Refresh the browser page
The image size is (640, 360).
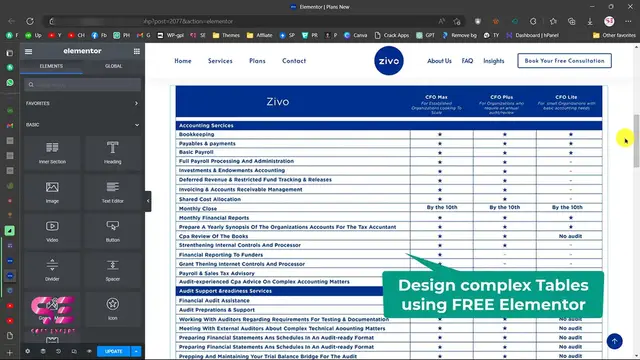click(30, 21)
